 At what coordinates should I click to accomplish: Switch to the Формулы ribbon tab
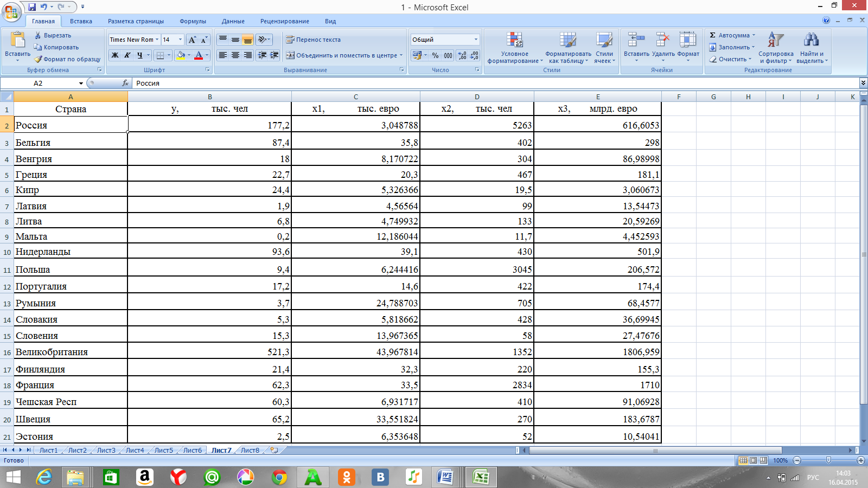click(193, 21)
